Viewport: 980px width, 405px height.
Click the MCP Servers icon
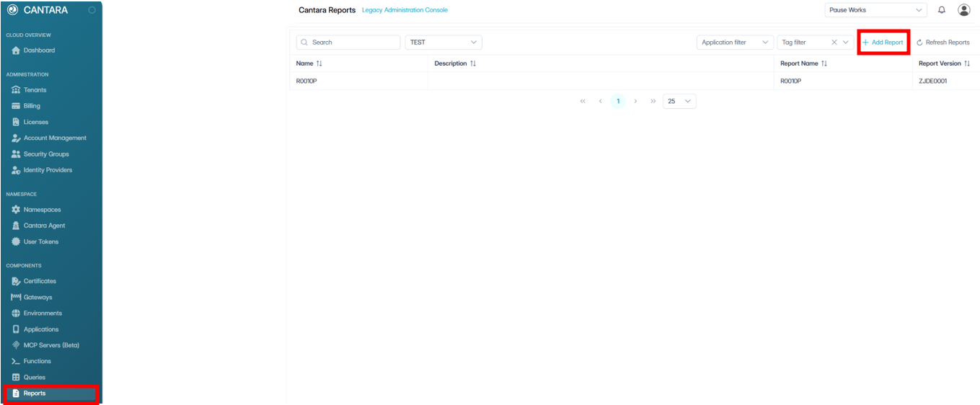[16, 345]
